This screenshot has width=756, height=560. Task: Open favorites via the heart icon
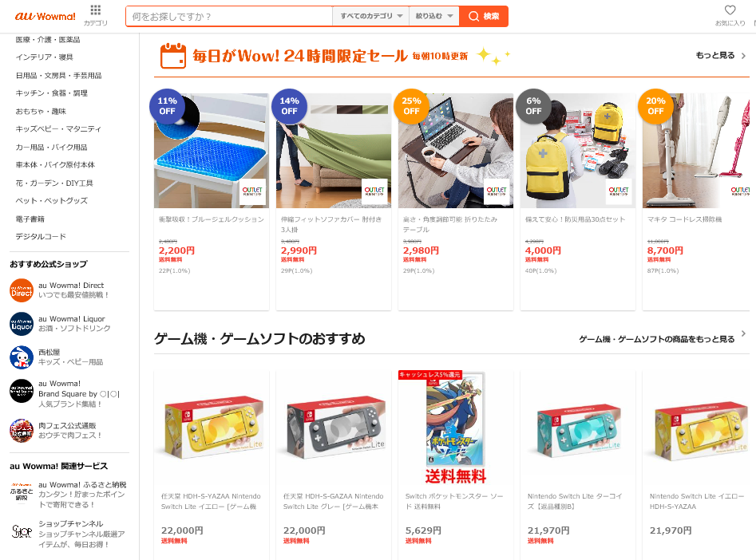click(x=730, y=10)
